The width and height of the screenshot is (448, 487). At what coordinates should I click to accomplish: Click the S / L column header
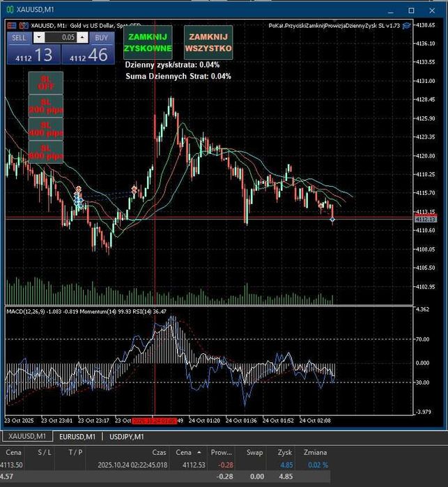(45, 452)
